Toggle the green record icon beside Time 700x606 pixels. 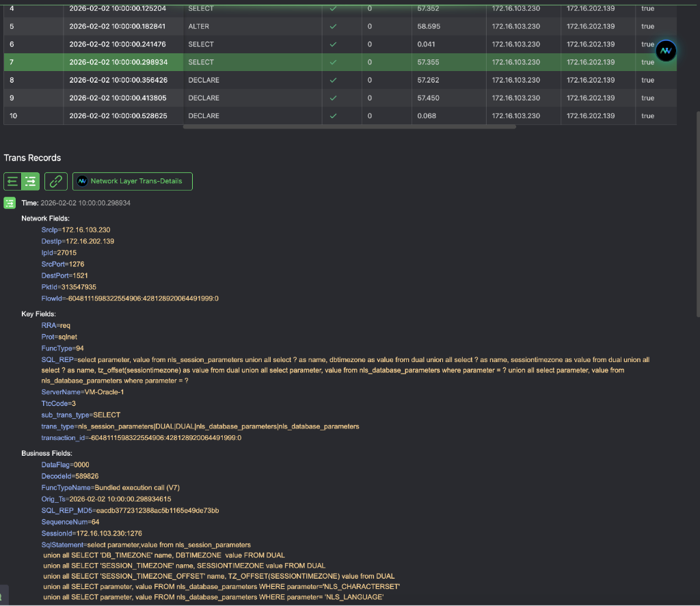point(10,203)
